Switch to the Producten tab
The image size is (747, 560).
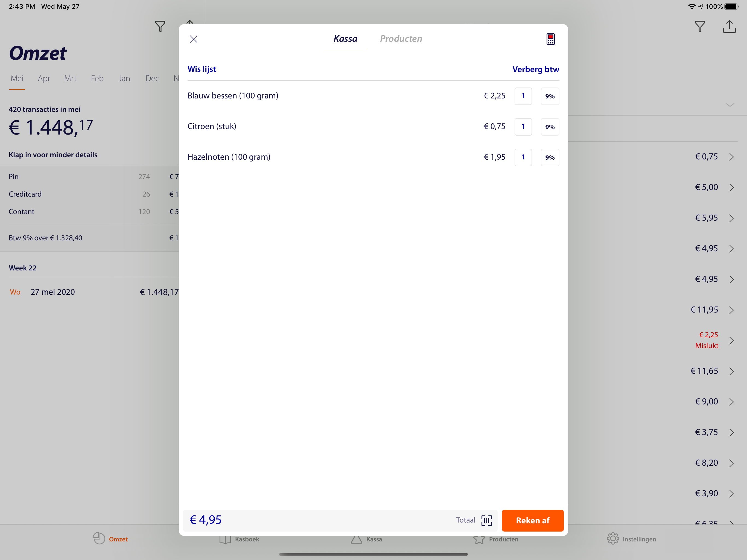(401, 39)
